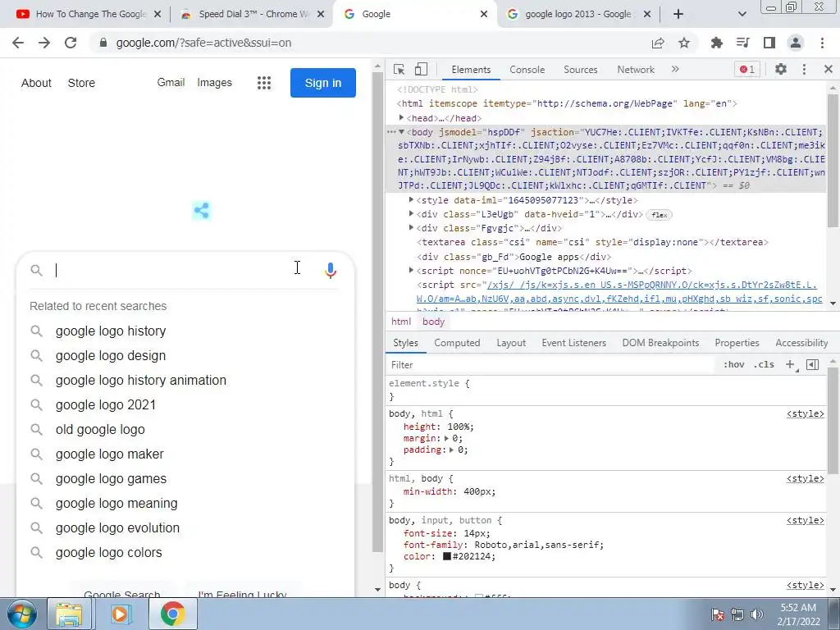Choose suggestion google logo history animation
The height and width of the screenshot is (630, 840).
(141, 381)
